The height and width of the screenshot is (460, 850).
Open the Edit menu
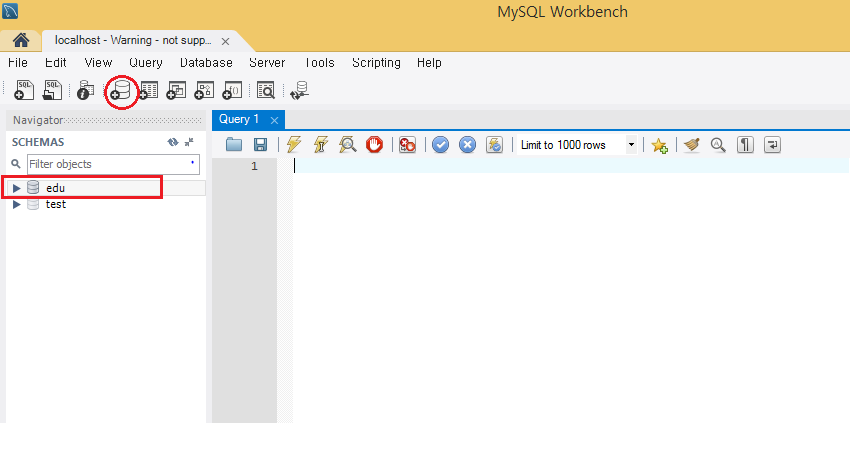point(55,63)
